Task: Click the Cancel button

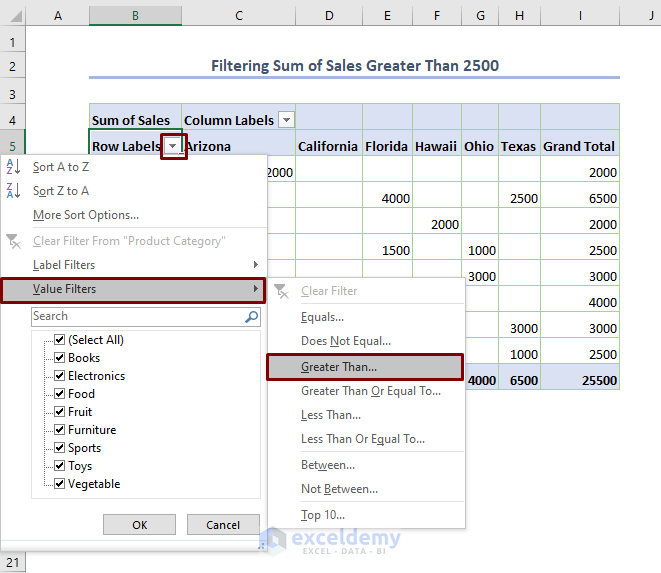Action: click(x=223, y=525)
